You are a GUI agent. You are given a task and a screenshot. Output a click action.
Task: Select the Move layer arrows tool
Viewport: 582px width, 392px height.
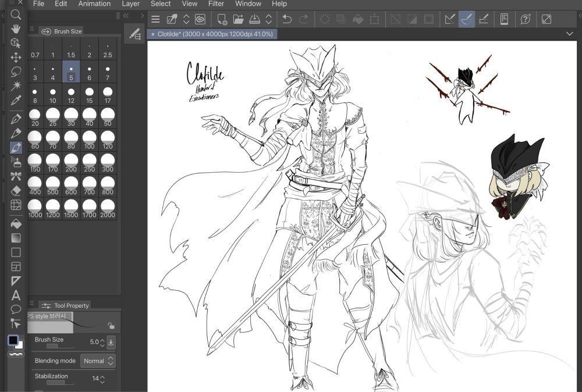point(16,57)
